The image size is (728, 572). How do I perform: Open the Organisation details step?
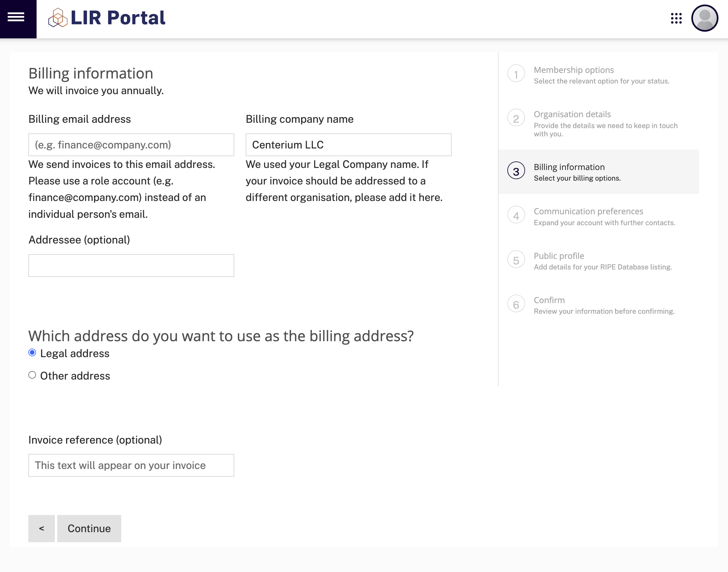tap(573, 114)
